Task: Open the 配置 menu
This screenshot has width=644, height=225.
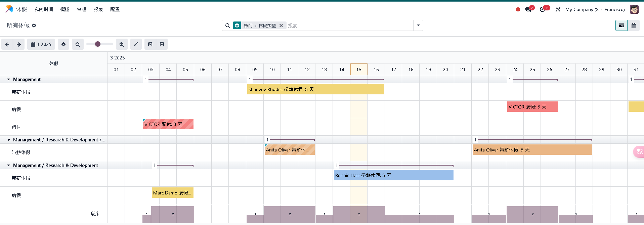Action: click(x=115, y=9)
